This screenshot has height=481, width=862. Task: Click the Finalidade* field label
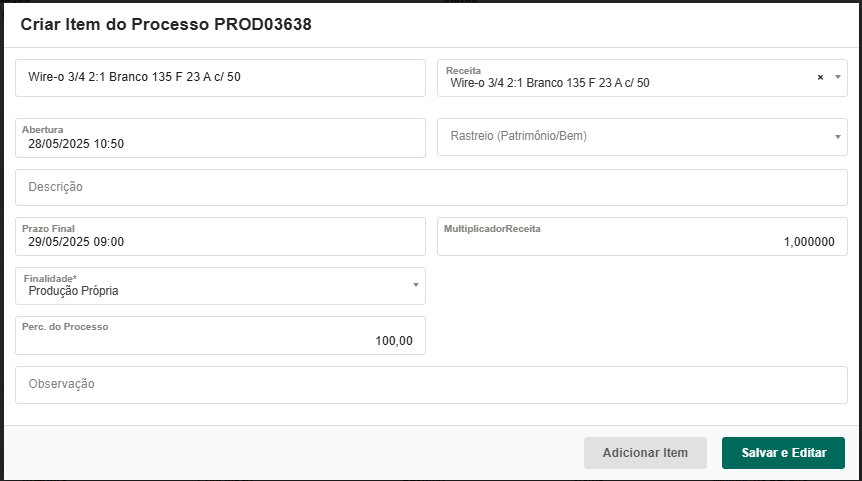50,277
